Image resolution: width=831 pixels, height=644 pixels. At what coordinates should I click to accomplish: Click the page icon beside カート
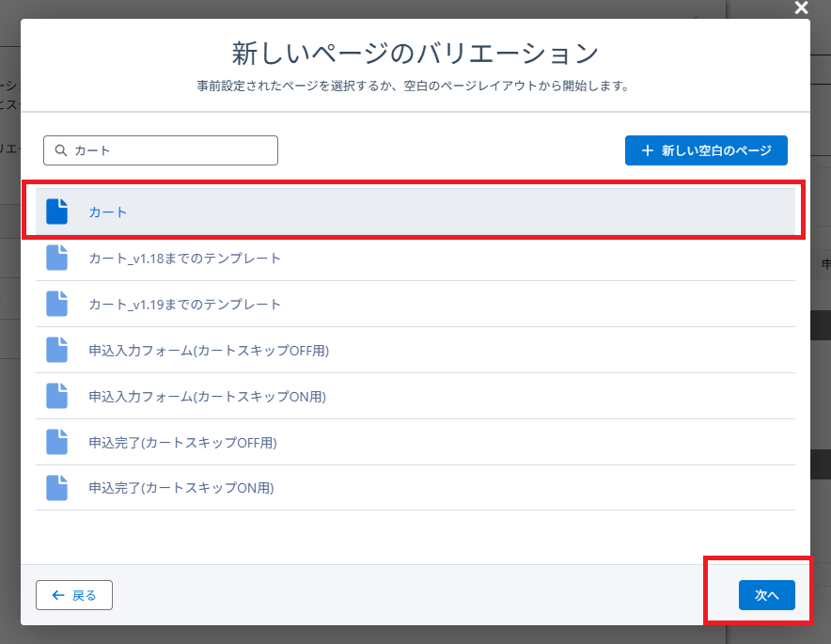57,212
